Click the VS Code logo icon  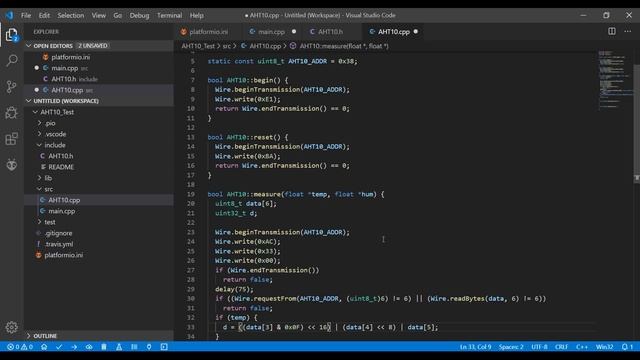[x=9, y=15]
